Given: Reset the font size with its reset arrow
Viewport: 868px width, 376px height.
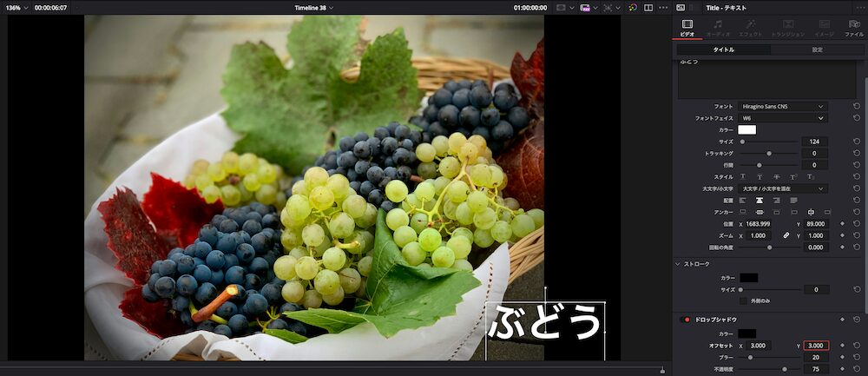Looking at the screenshot, I should click(857, 142).
